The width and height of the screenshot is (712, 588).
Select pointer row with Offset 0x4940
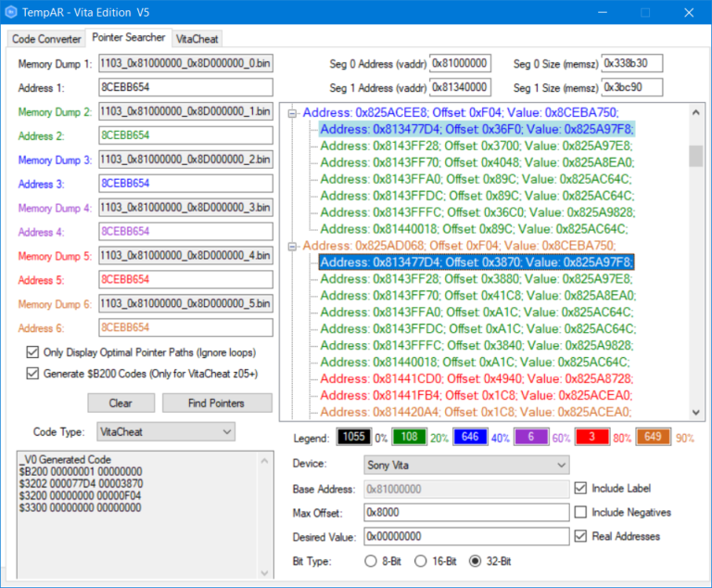pyautogui.click(x=477, y=379)
